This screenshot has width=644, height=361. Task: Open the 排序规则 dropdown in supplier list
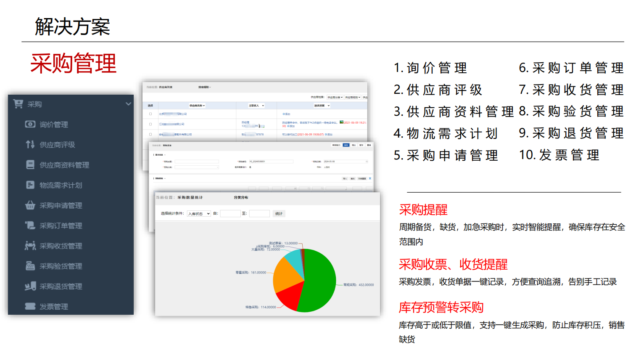(204, 87)
